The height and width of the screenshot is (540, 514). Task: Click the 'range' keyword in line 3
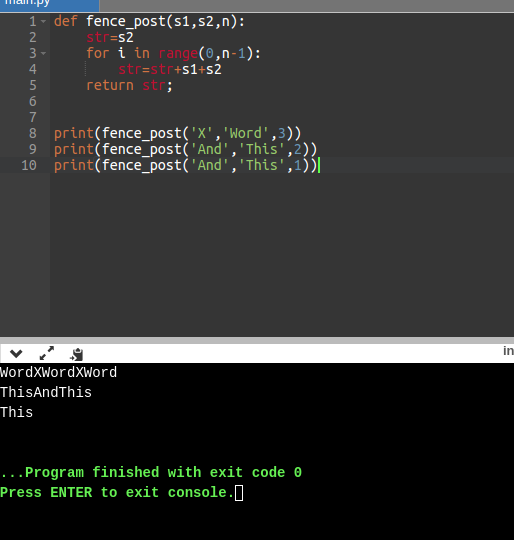click(x=178, y=54)
